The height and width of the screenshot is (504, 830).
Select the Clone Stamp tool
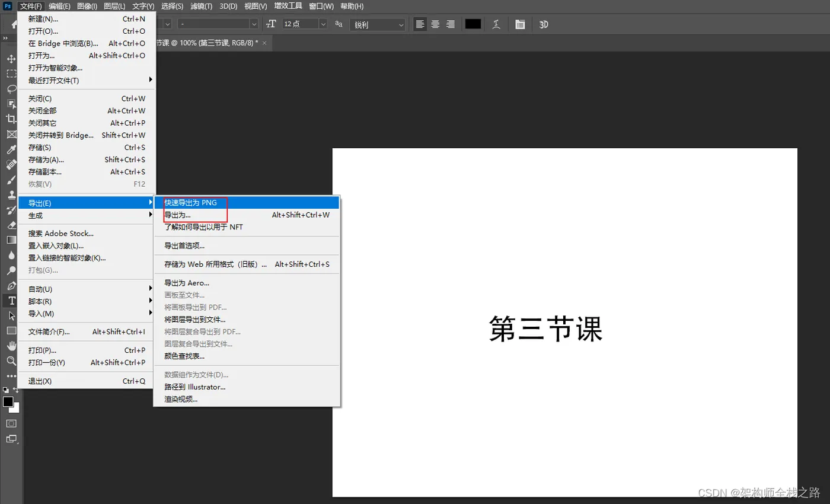[11, 194]
